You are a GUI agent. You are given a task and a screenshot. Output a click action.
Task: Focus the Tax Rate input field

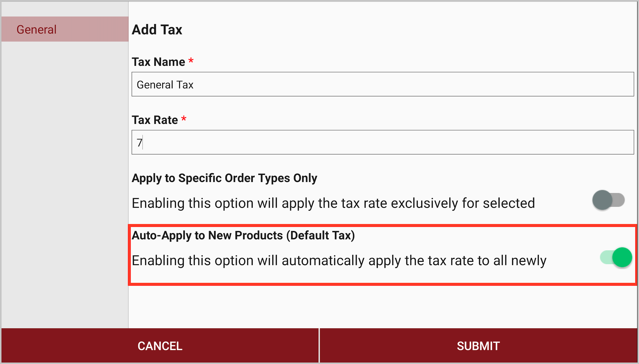coord(383,142)
